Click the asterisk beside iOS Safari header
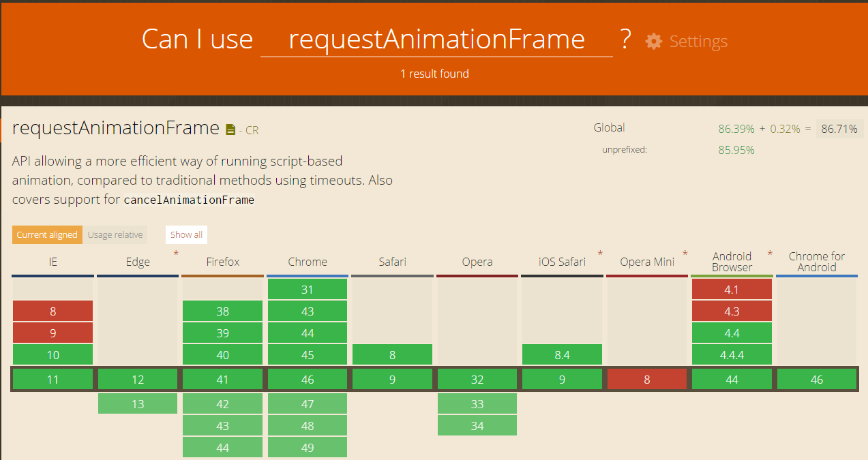868x460 pixels. [x=599, y=253]
